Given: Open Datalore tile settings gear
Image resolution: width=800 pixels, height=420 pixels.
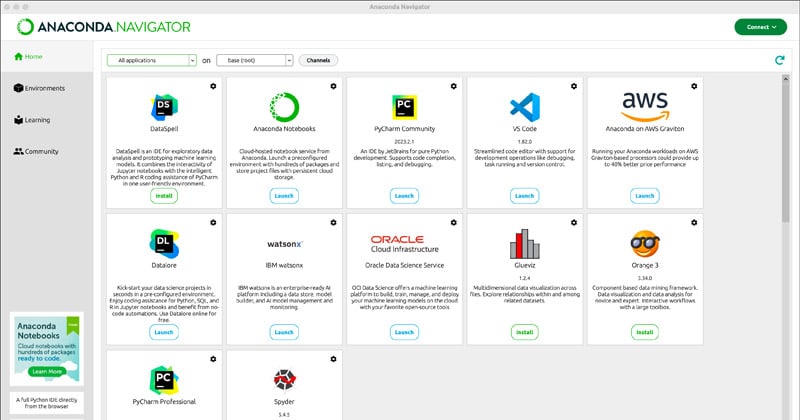Looking at the screenshot, I should click(213, 223).
